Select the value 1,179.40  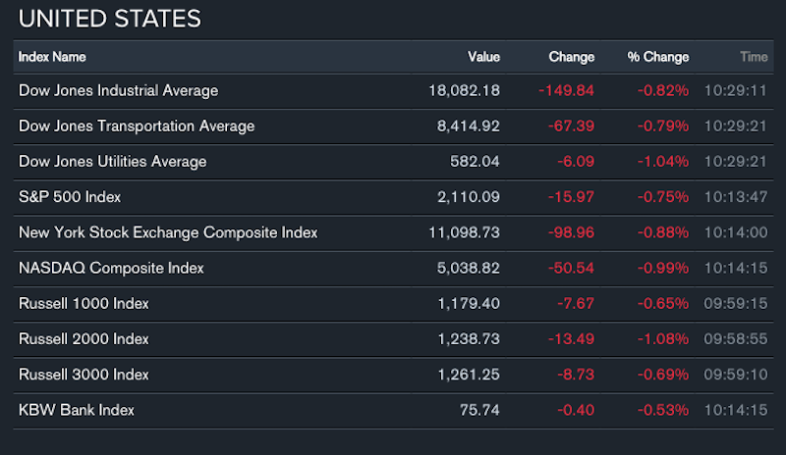(x=468, y=304)
